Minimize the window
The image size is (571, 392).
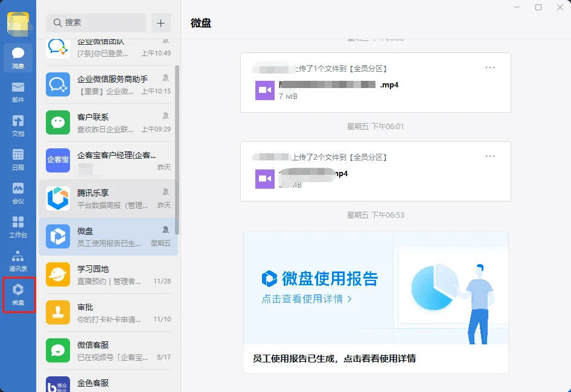coord(517,7)
